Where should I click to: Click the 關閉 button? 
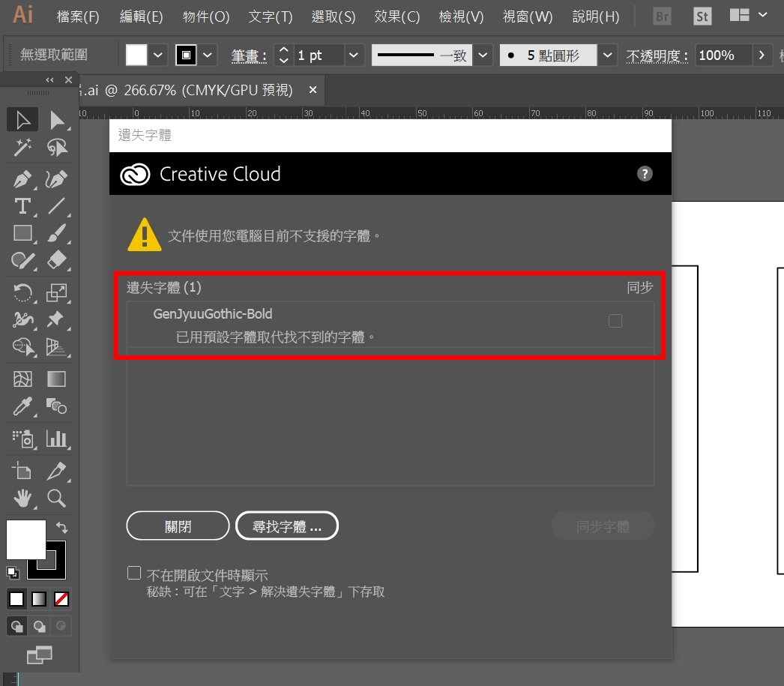(178, 526)
